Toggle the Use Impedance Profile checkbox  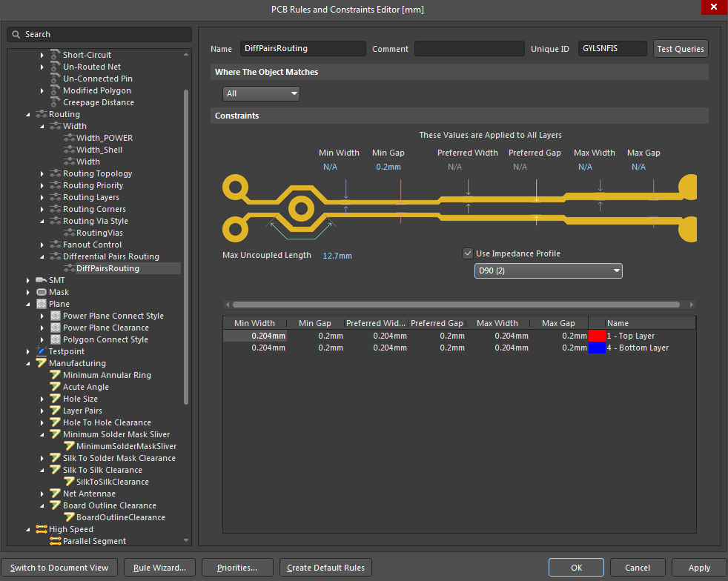pyautogui.click(x=468, y=253)
